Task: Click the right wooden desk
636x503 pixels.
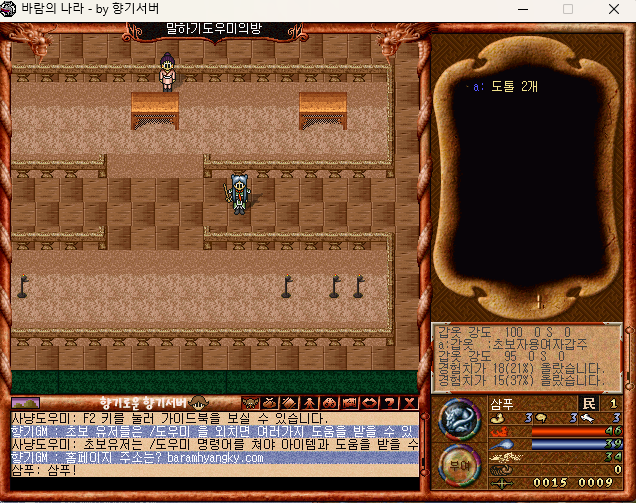Action: tap(323, 111)
